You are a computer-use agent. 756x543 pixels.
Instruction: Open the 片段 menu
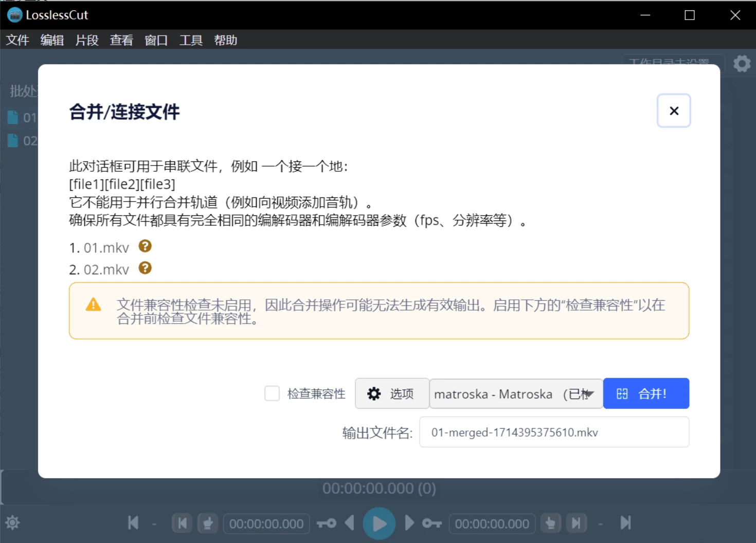click(x=87, y=40)
